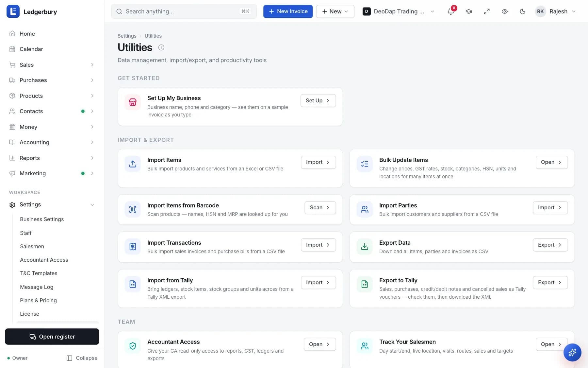This screenshot has width=588, height=368.
Task: Collapse the sidebar with Collapse button
Action: 82,358
